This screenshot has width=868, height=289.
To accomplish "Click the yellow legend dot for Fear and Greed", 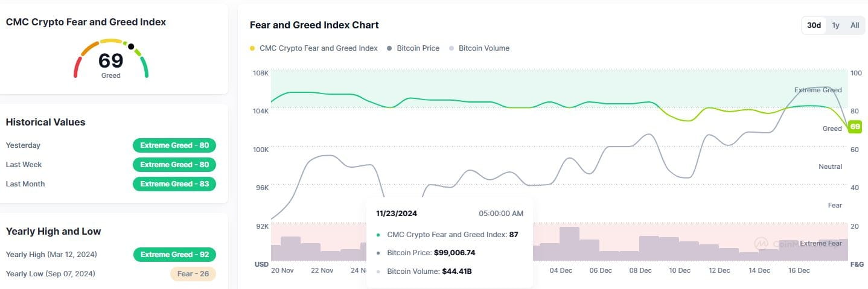I will [252, 48].
